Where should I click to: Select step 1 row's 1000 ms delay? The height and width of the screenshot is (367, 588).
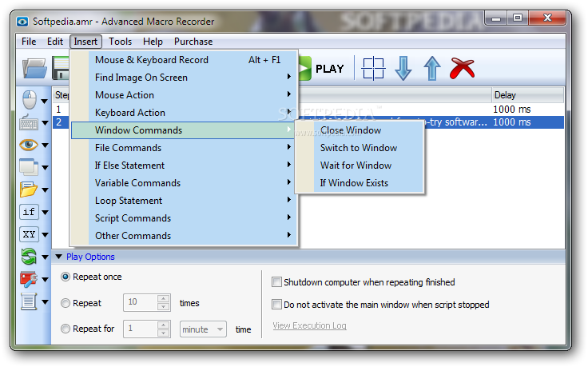click(x=512, y=110)
